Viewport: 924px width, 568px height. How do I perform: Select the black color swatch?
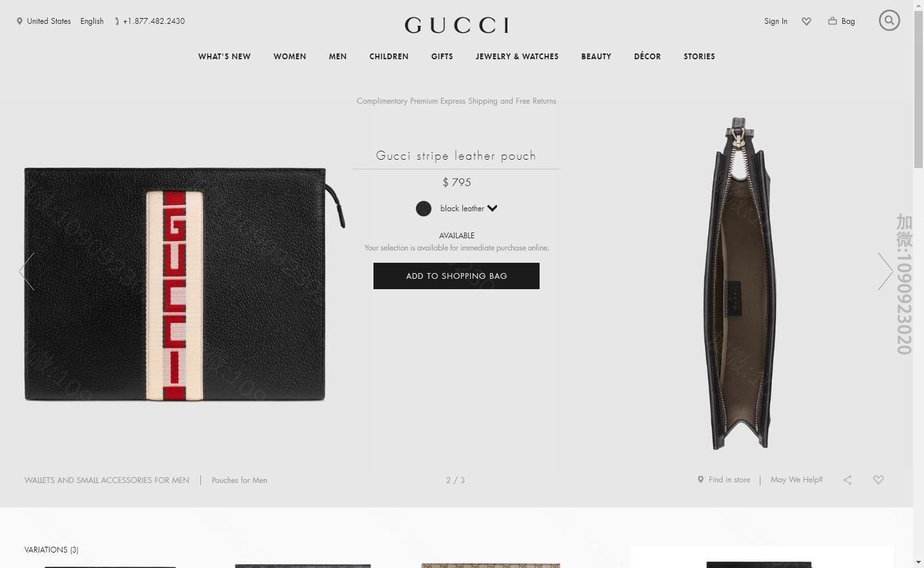tap(424, 209)
